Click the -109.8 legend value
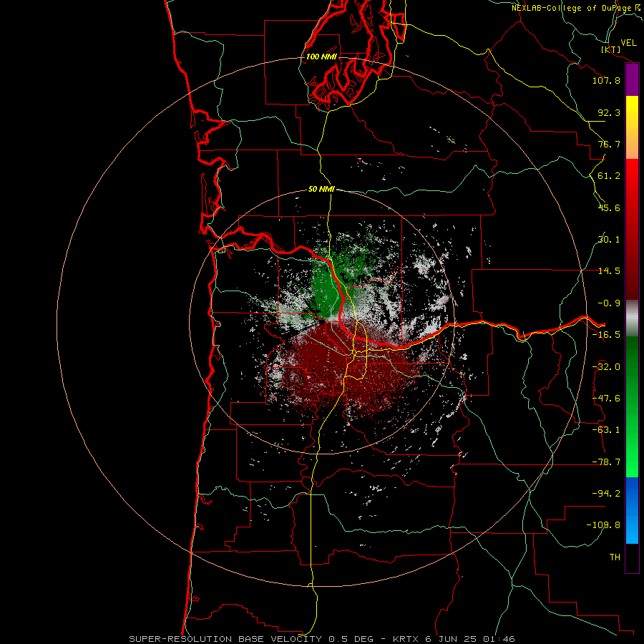Viewport: 644px width, 644px height. click(x=603, y=525)
